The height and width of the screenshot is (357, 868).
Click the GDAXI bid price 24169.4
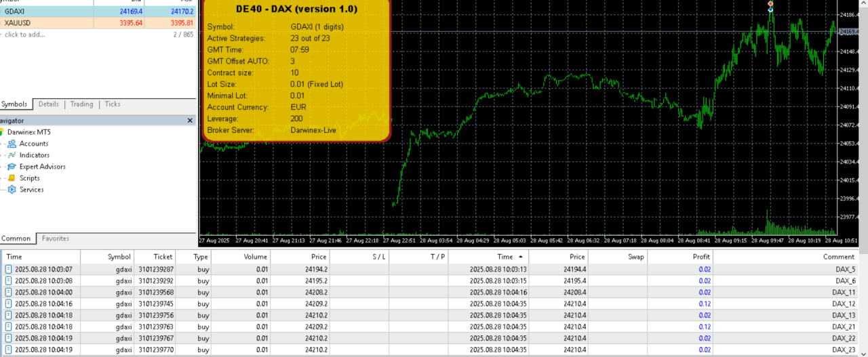pyautogui.click(x=130, y=12)
